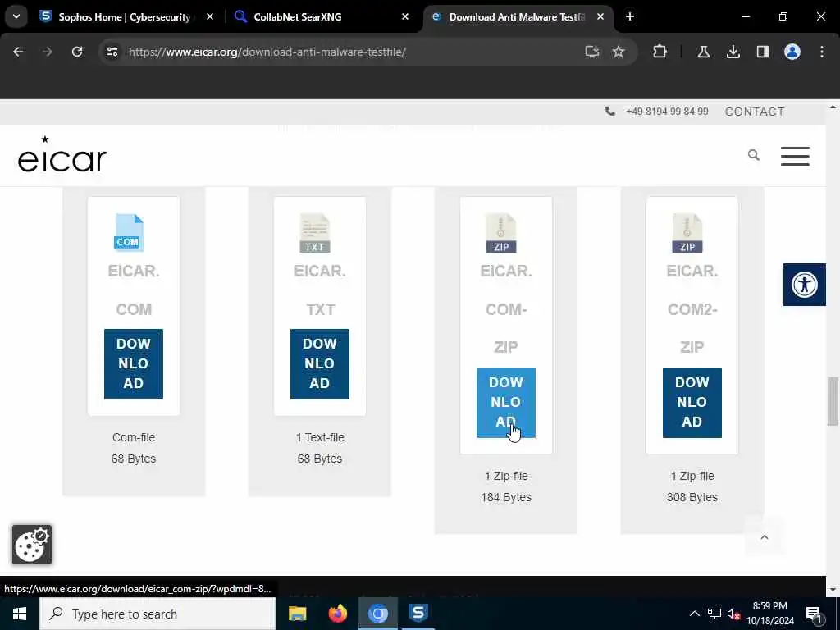Open the cookie settings icon
This screenshot has width=840, height=630.
(x=32, y=545)
